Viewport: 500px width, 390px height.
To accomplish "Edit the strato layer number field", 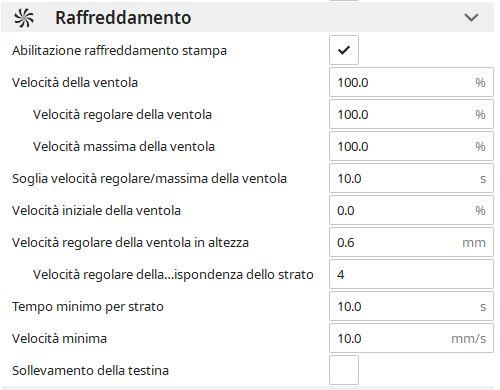I will 411,274.
